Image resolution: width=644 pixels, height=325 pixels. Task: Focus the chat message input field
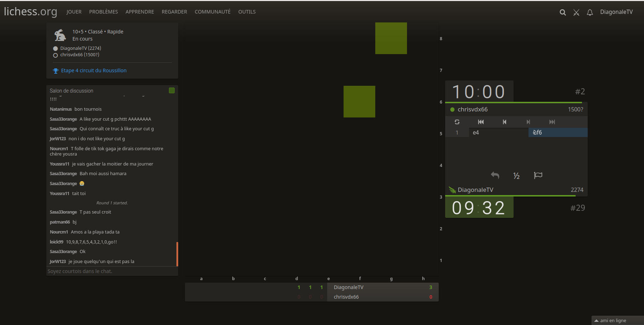point(112,271)
